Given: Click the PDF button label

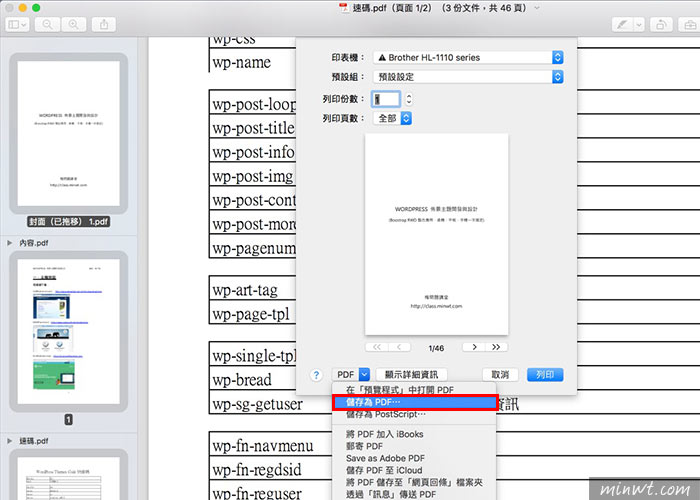Looking at the screenshot, I should [346, 375].
